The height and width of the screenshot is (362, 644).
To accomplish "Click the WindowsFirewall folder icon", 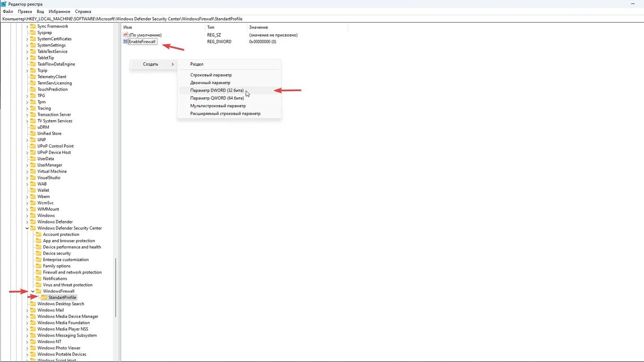I will 39,291.
